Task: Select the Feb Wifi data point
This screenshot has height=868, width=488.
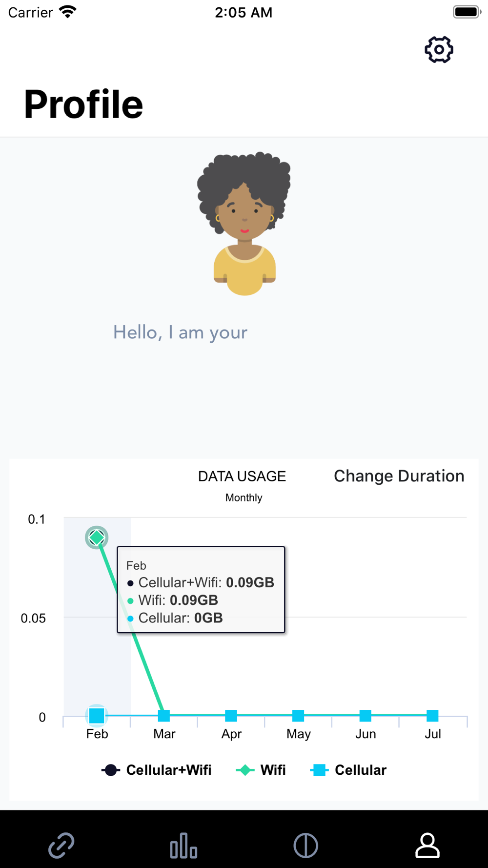Action: pos(97,537)
